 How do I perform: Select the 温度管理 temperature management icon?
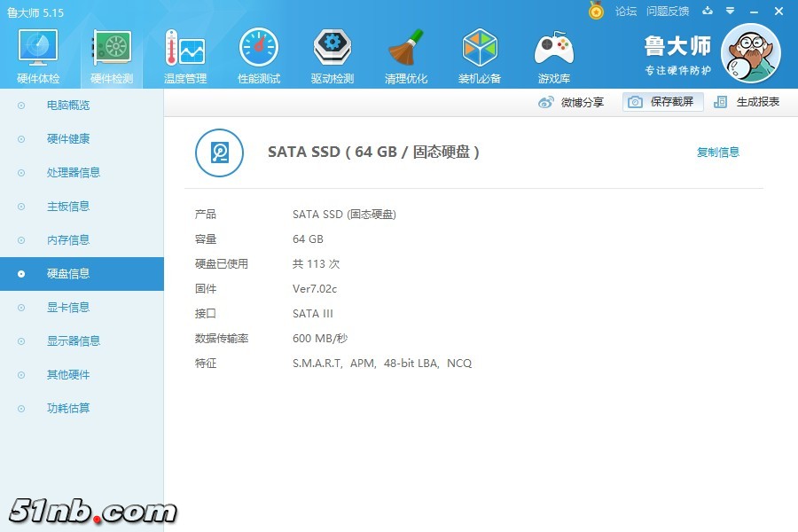point(184,56)
